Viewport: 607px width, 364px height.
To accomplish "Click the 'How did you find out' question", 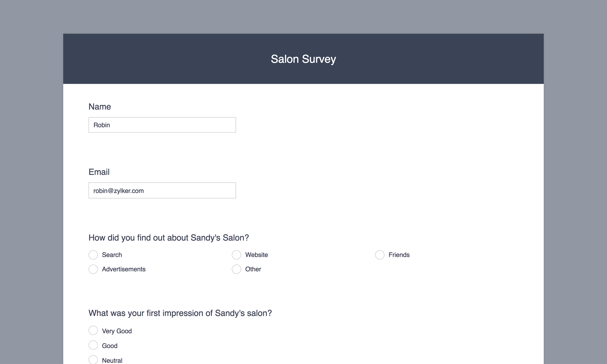I will tap(169, 238).
